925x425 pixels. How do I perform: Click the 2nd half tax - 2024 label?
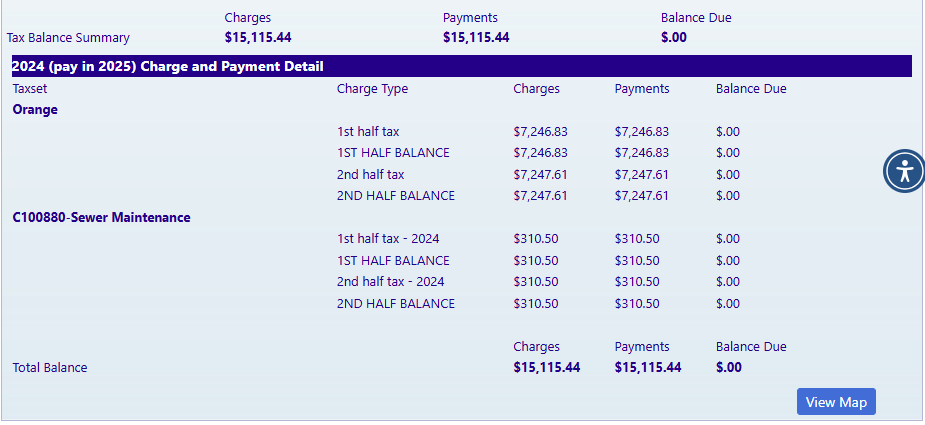(x=390, y=282)
